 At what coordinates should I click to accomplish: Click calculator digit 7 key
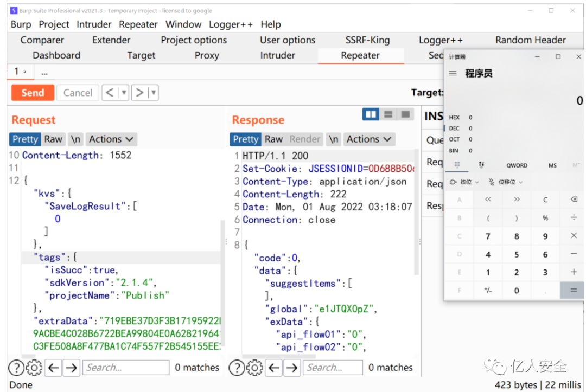click(488, 235)
